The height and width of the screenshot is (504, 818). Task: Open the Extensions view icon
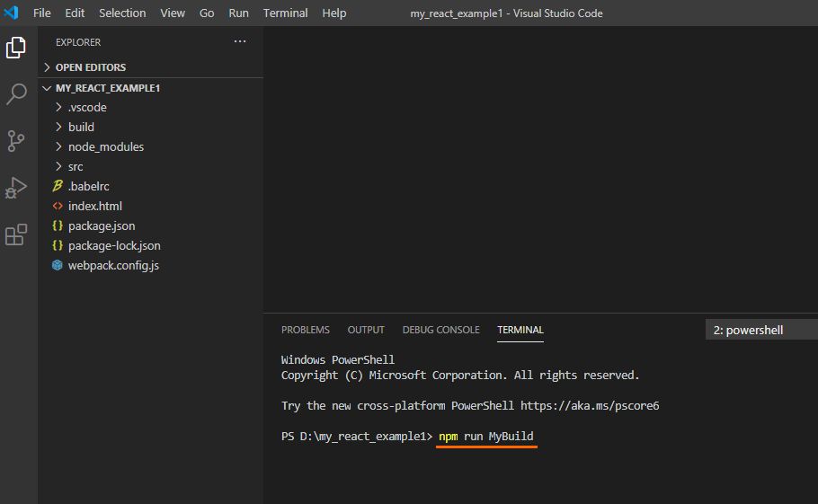pos(16,234)
